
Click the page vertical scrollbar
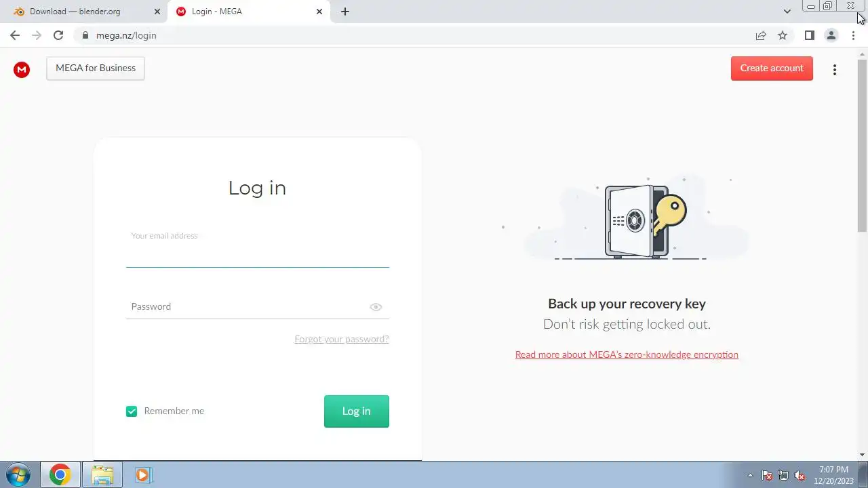point(863,146)
